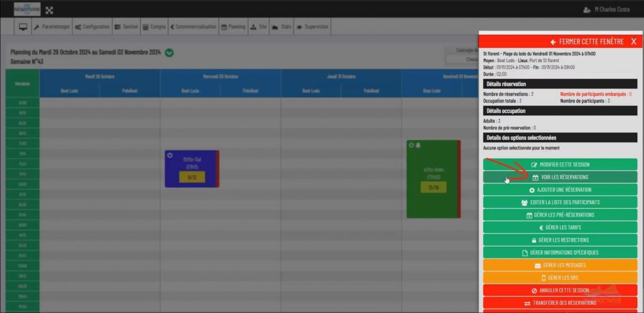Click the fullscreen expand arrows icon

(49, 10)
